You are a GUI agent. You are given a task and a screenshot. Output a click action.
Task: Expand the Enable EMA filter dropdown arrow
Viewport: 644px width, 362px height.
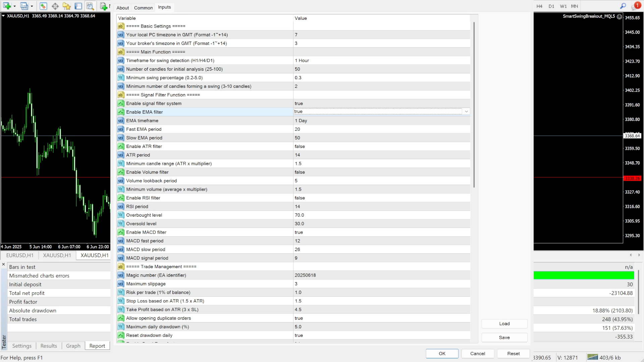(466, 112)
